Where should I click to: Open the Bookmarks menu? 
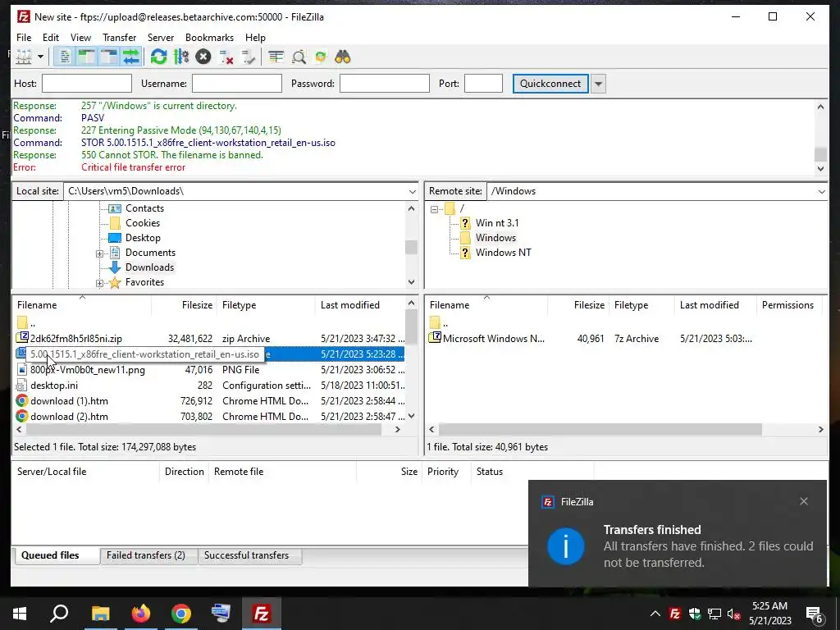[209, 38]
